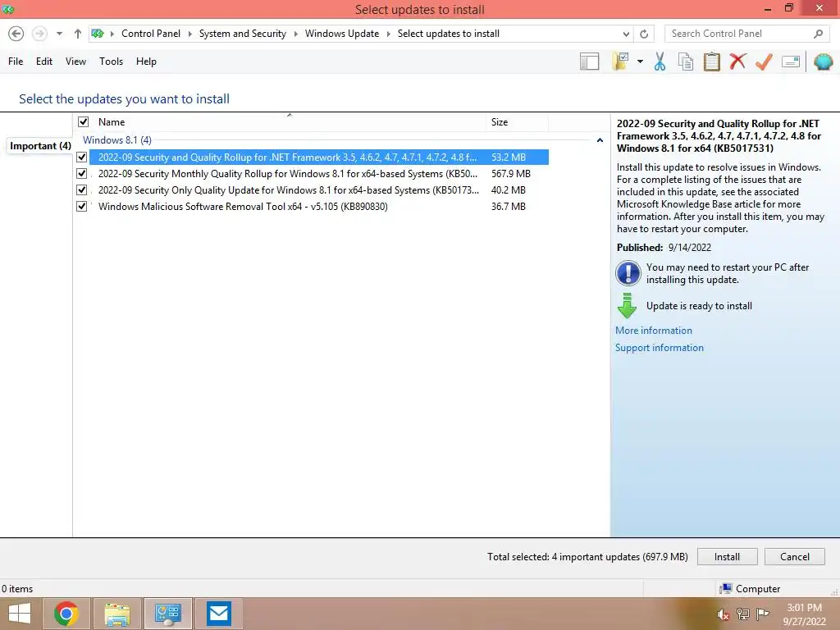
Task: Open the Edit menu
Action: coord(44,62)
